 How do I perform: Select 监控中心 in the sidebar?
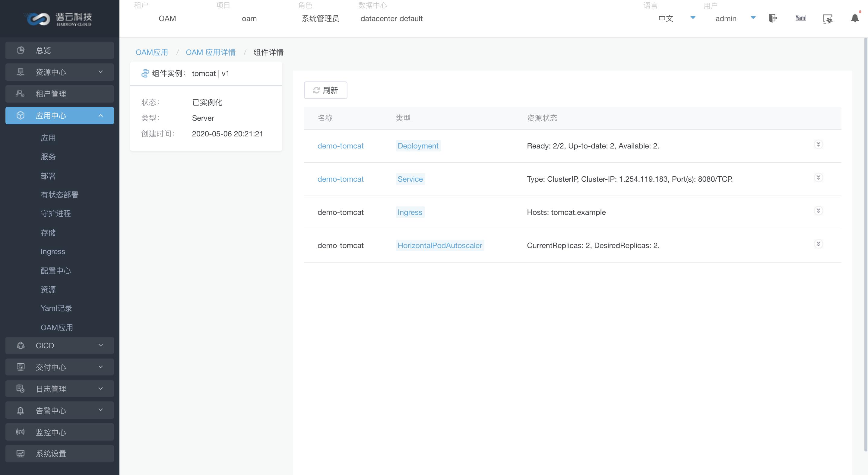click(60, 432)
